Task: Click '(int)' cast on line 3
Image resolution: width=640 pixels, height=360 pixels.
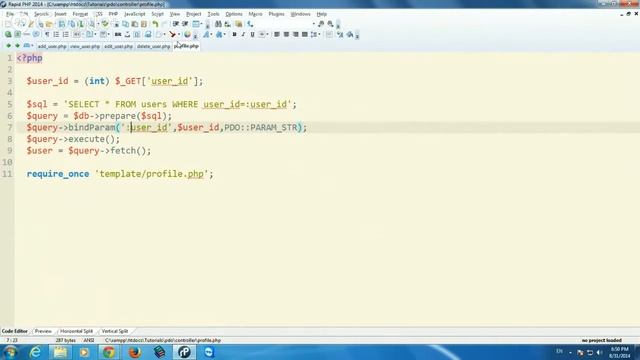Action: pyautogui.click(x=97, y=81)
